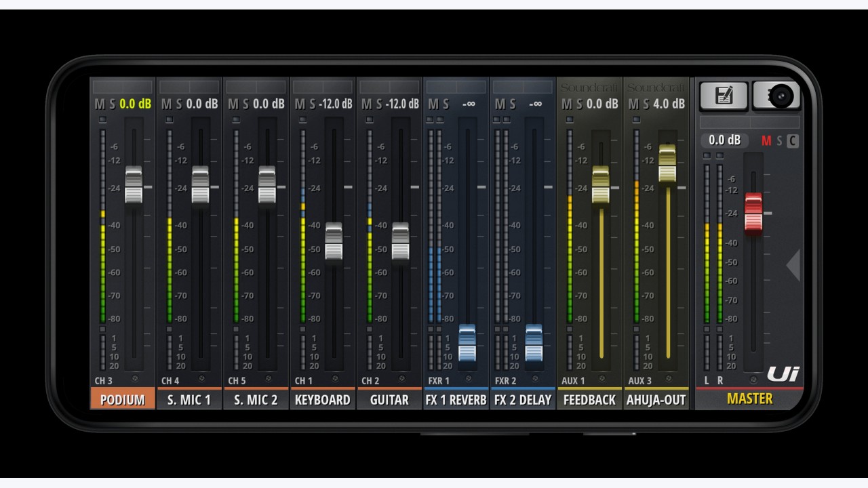This screenshot has height=488, width=868.
Task: Click the master top display bar
Action: [749, 123]
